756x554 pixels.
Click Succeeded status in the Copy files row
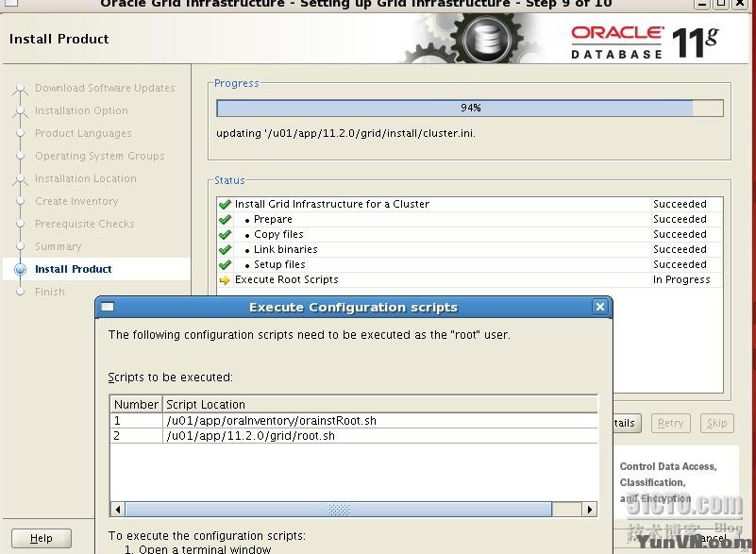[680, 234]
